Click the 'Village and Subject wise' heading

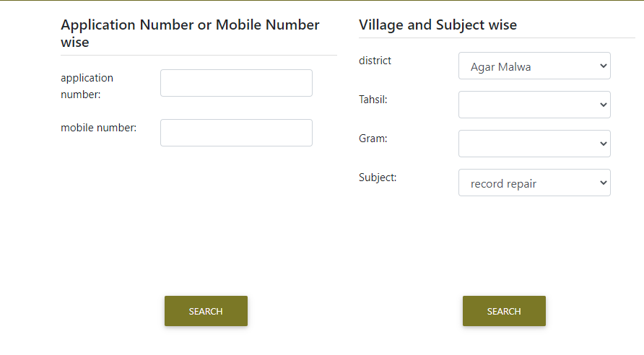pyautogui.click(x=438, y=25)
